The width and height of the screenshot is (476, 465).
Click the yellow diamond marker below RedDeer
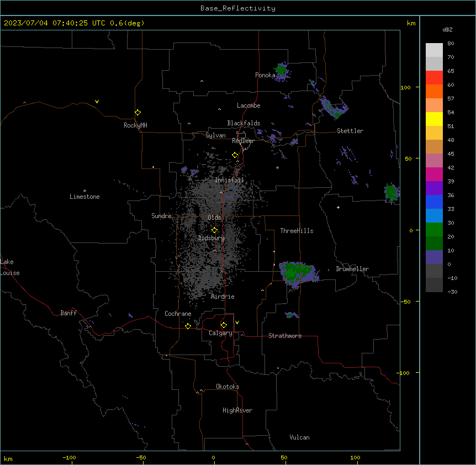235,155
